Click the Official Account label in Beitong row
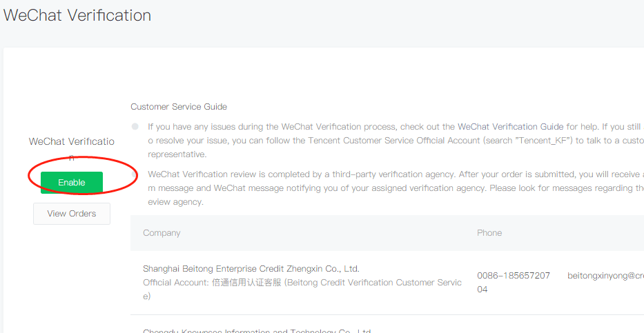The width and height of the screenshot is (644, 333). click(x=175, y=283)
